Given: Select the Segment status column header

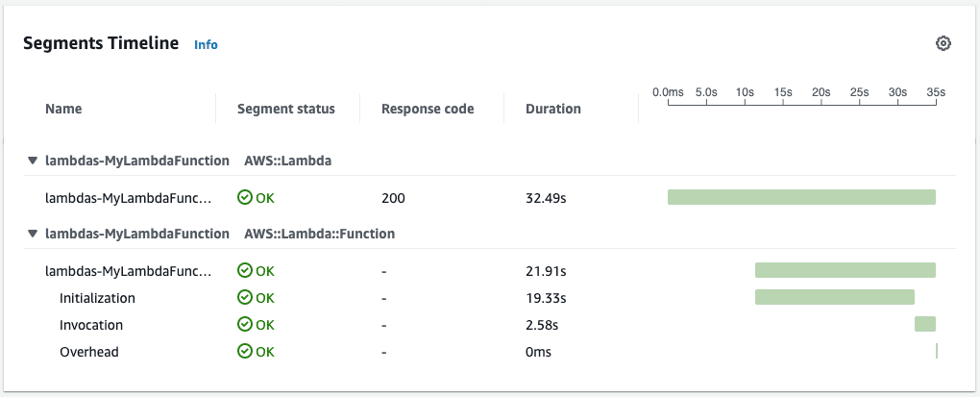Looking at the screenshot, I should click(286, 109).
